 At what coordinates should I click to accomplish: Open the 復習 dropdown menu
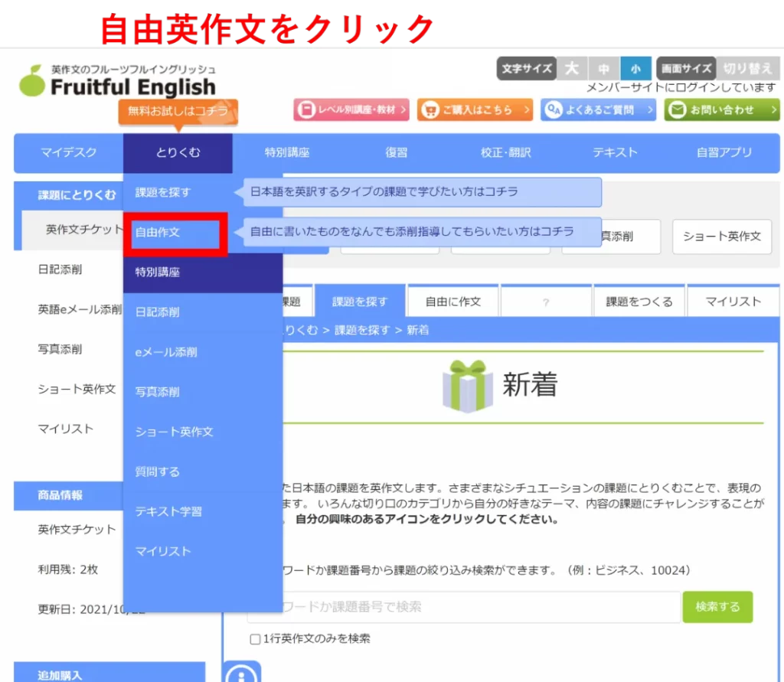click(396, 153)
